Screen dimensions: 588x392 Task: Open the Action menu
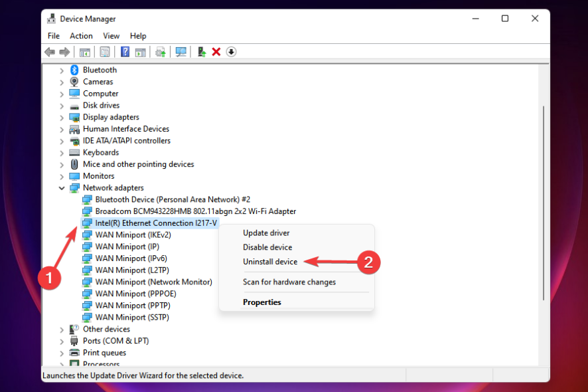81,35
